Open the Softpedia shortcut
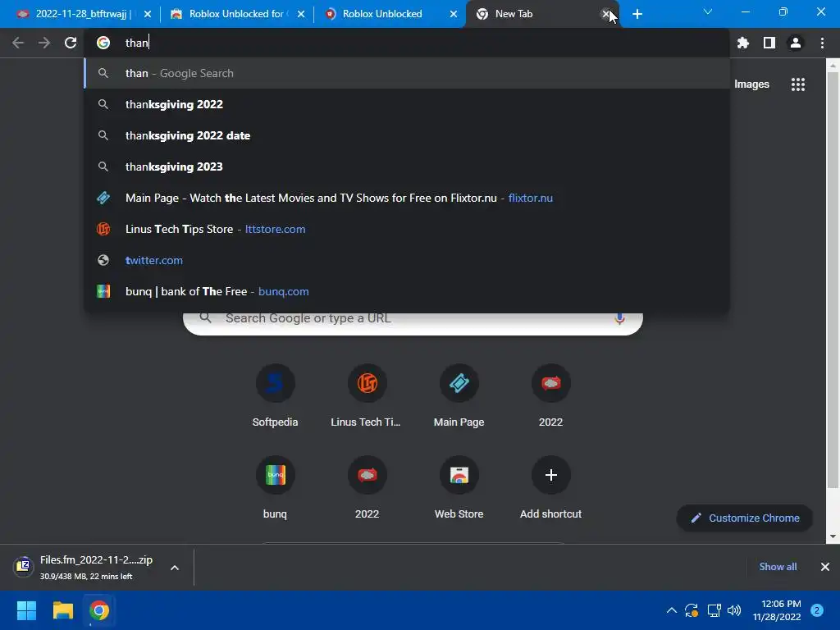The image size is (840, 630). [x=275, y=395]
